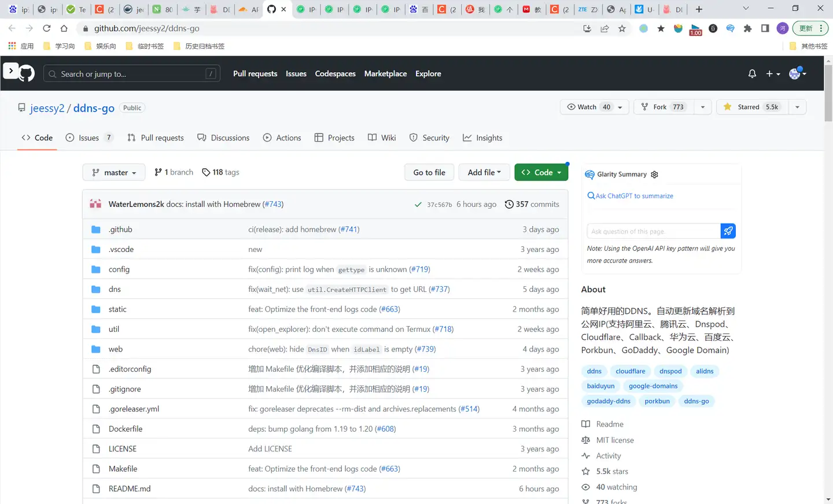The width and height of the screenshot is (833, 504).
Task: Open browser side panel icon
Action: click(765, 28)
